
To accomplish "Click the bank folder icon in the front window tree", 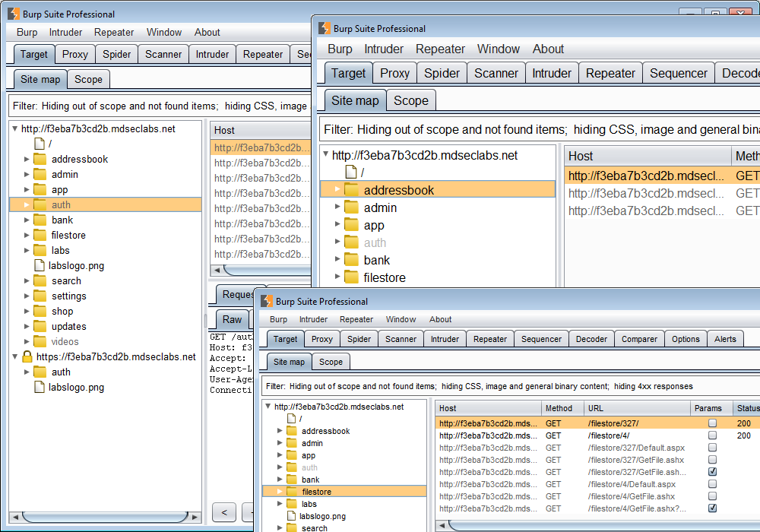I will tap(291, 480).
